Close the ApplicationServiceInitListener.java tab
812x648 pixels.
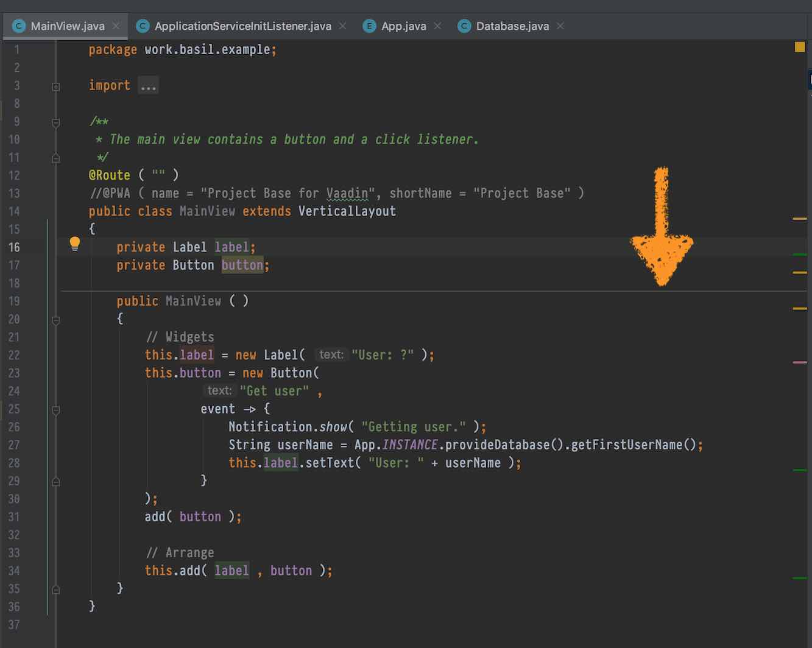(x=342, y=26)
